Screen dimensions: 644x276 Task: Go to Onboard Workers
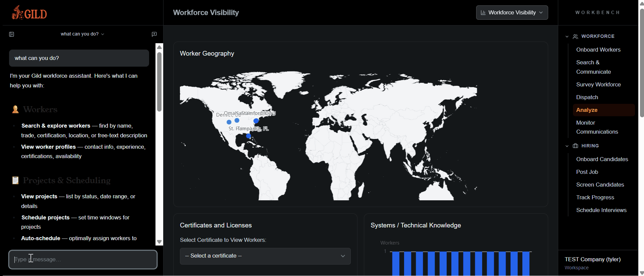pos(598,50)
